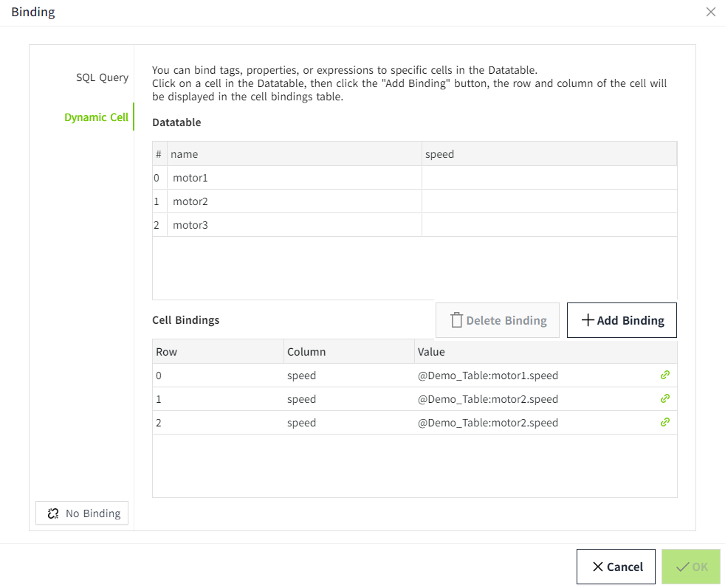
Task: Select the Dynamic Cell tab
Action: pyautogui.click(x=96, y=117)
